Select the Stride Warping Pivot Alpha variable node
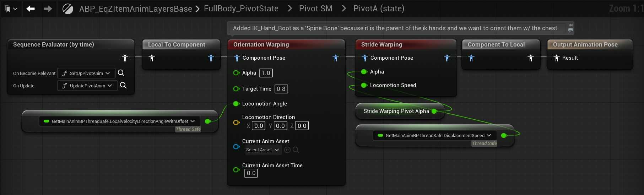This screenshot has width=644, height=195. [396, 111]
